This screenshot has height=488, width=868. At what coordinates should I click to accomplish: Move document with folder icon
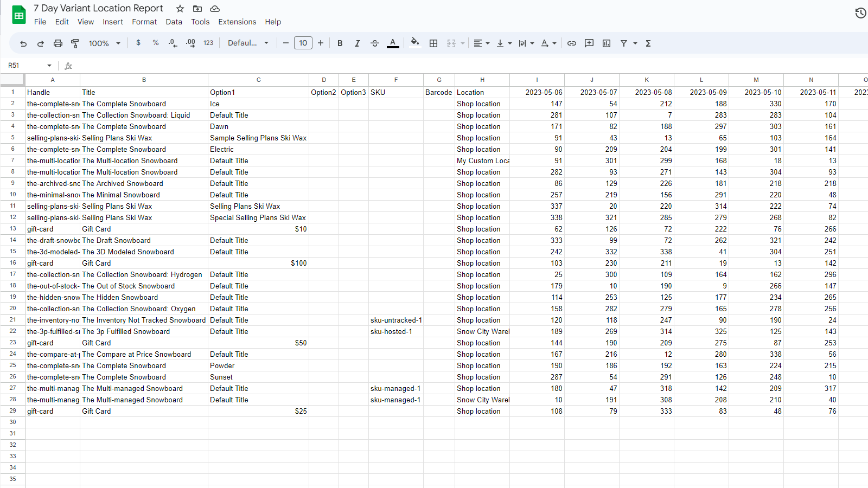point(197,9)
